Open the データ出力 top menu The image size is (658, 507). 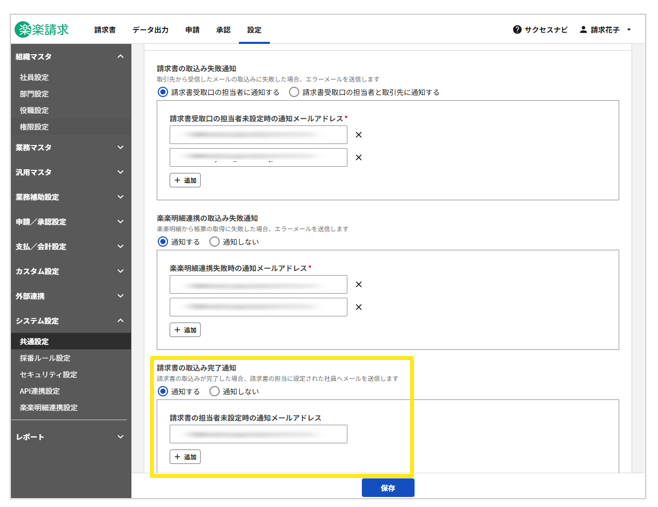click(151, 30)
